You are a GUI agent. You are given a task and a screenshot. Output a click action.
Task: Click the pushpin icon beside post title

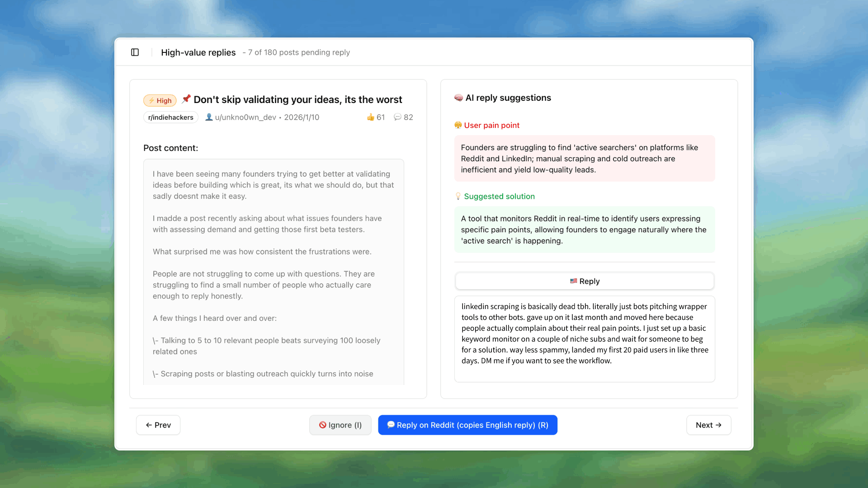[186, 99]
